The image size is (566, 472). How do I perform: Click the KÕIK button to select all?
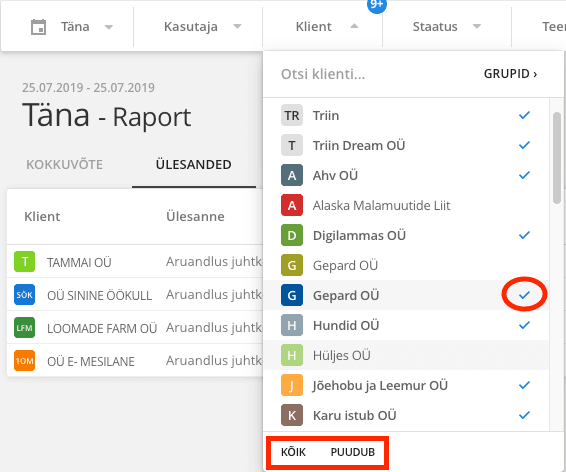[x=293, y=452]
